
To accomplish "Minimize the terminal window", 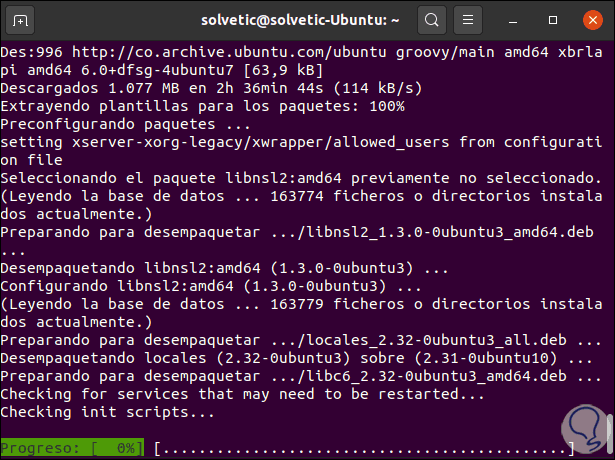I will tap(513, 20).
